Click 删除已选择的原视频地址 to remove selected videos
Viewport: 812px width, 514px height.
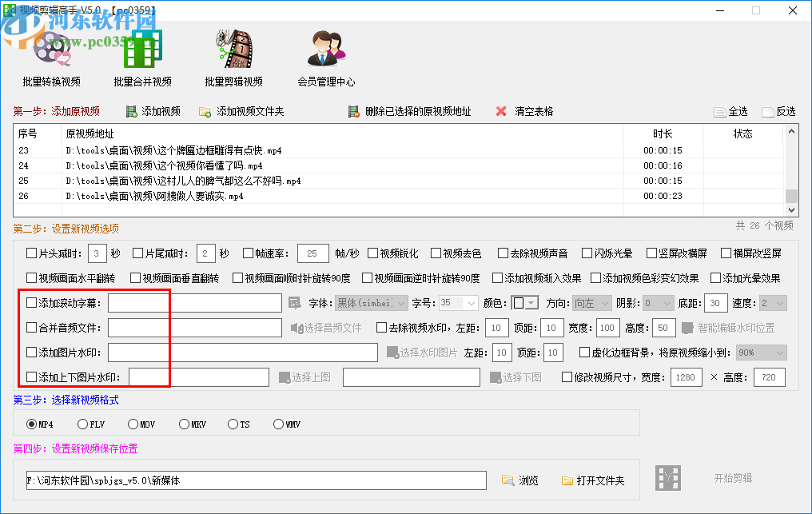(354, 111)
